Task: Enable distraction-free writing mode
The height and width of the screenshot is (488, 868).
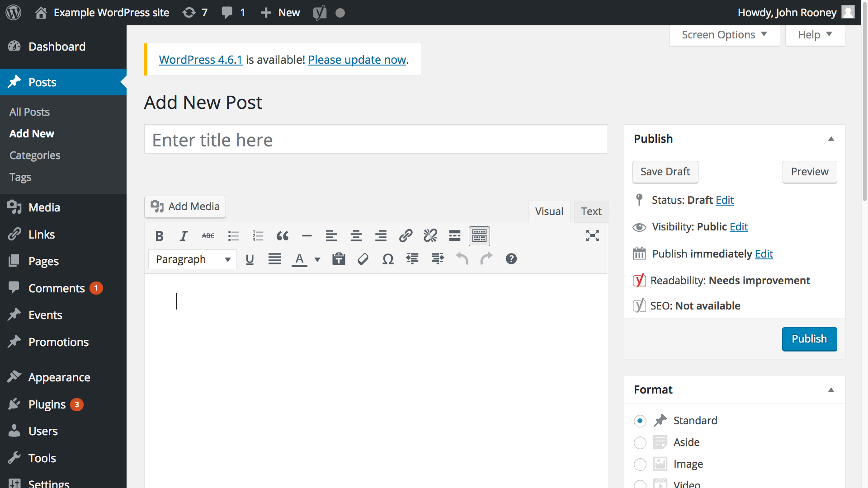Action: pyautogui.click(x=592, y=236)
